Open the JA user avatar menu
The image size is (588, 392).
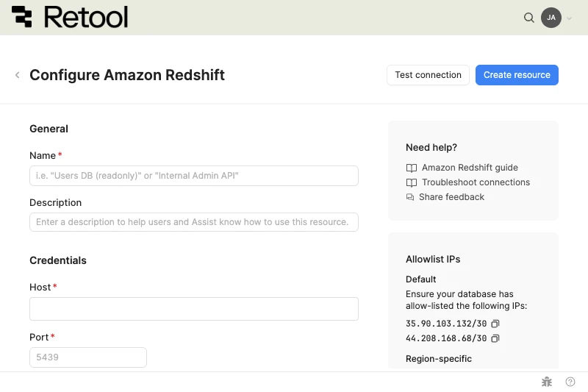point(551,18)
